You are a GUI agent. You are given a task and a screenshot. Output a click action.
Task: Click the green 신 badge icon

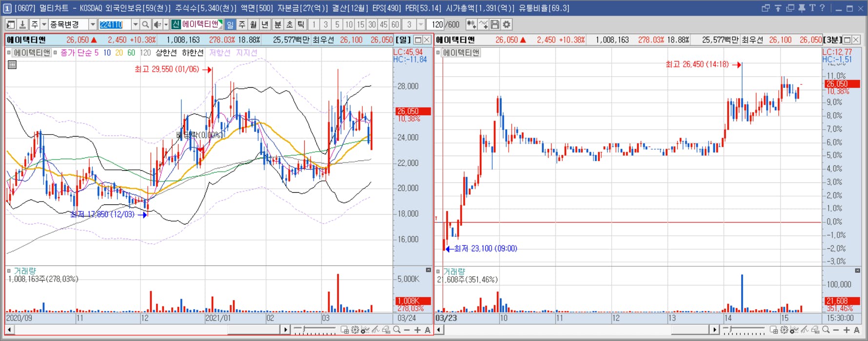coord(176,24)
